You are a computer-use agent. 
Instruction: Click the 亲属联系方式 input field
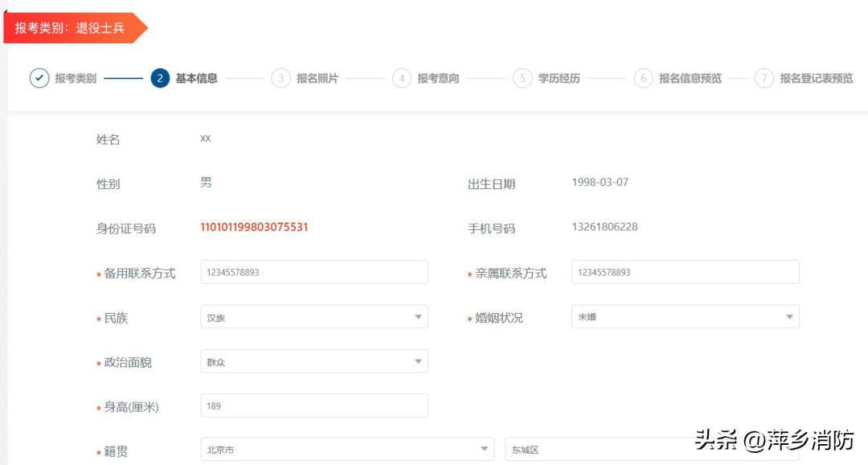coord(685,272)
